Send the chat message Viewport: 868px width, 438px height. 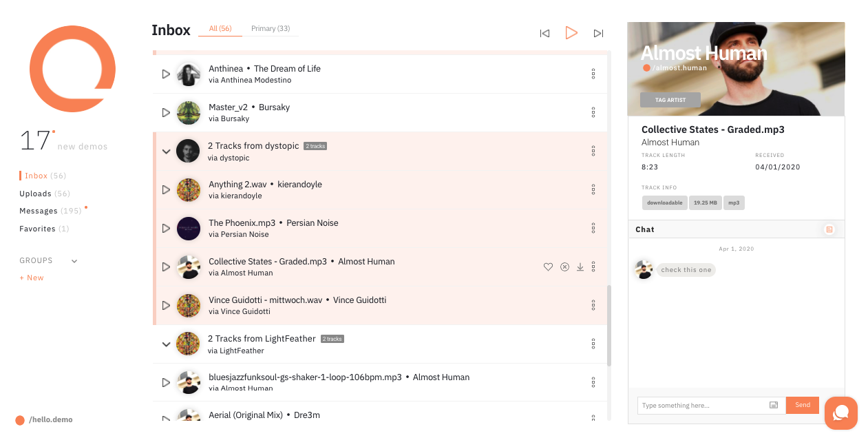(x=803, y=405)
